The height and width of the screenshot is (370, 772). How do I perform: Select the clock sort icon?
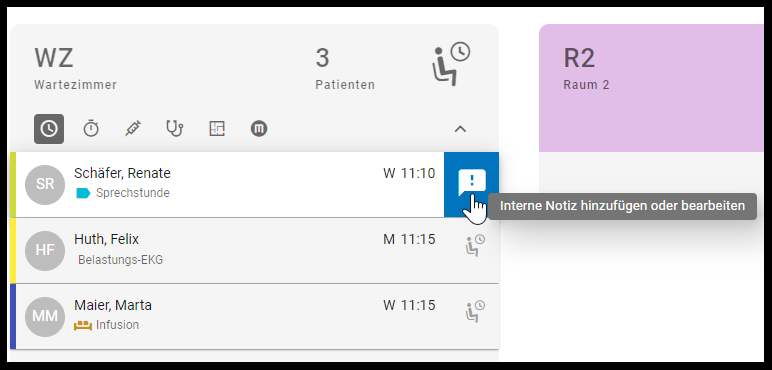click(x=49, y=129)
